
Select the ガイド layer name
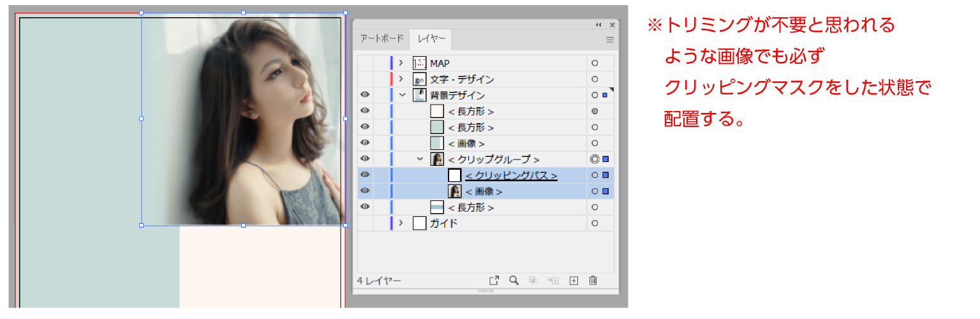click(x=443, y=223)
